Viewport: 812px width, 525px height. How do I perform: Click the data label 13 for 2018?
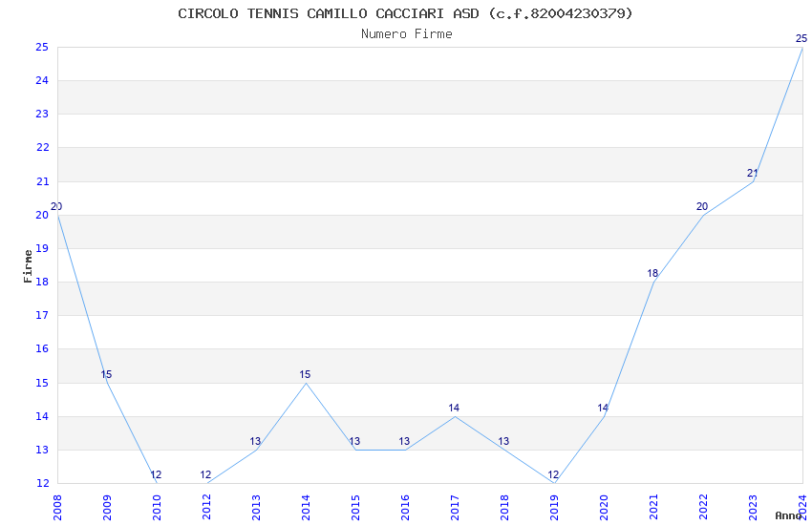pyautogui.click(x=503, y=441)
